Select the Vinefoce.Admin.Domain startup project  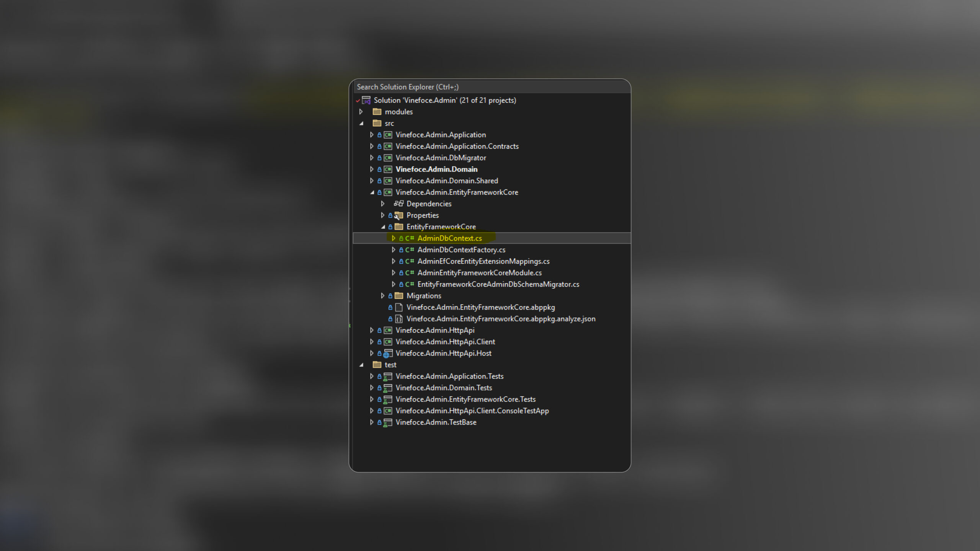[436, 169]
